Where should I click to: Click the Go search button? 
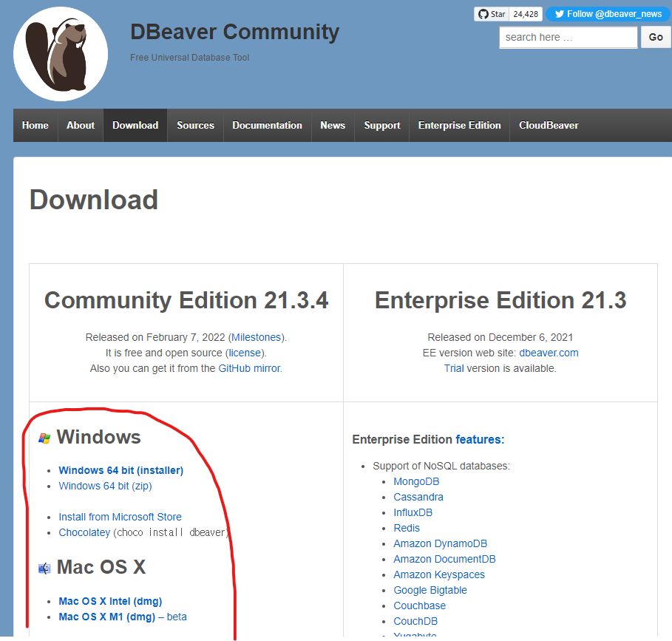point(656,37)
